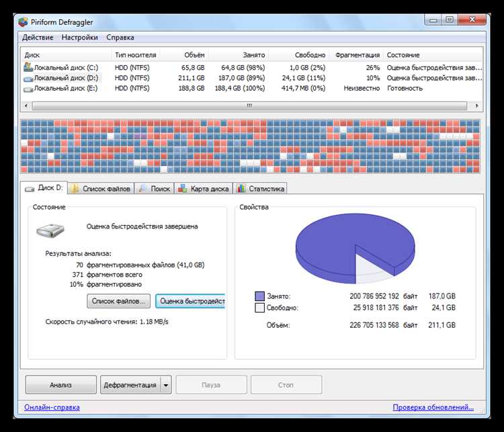Select the Local Disk (D:) drive icon
Image resolution: width=504 pixels, height=432 pixels.
click(28, 78)
